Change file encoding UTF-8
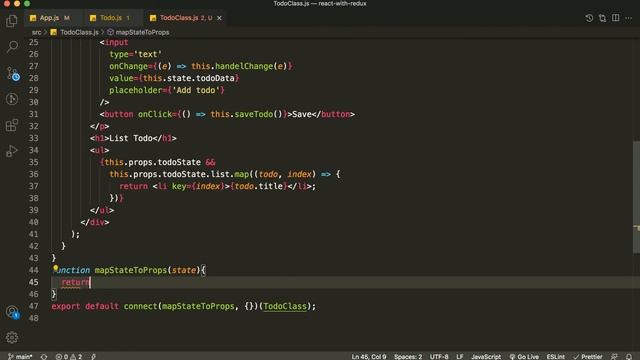The image size is (640, 360). [439, 357]
